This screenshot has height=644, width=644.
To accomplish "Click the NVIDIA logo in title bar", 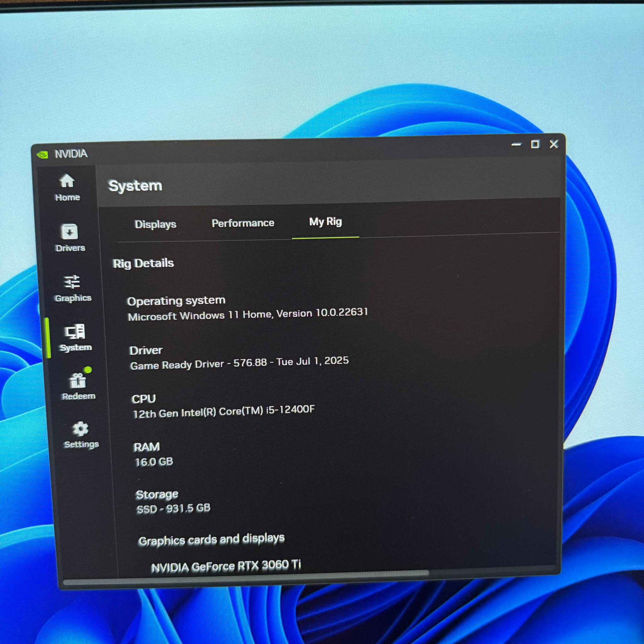I will (x=43, y=155).
